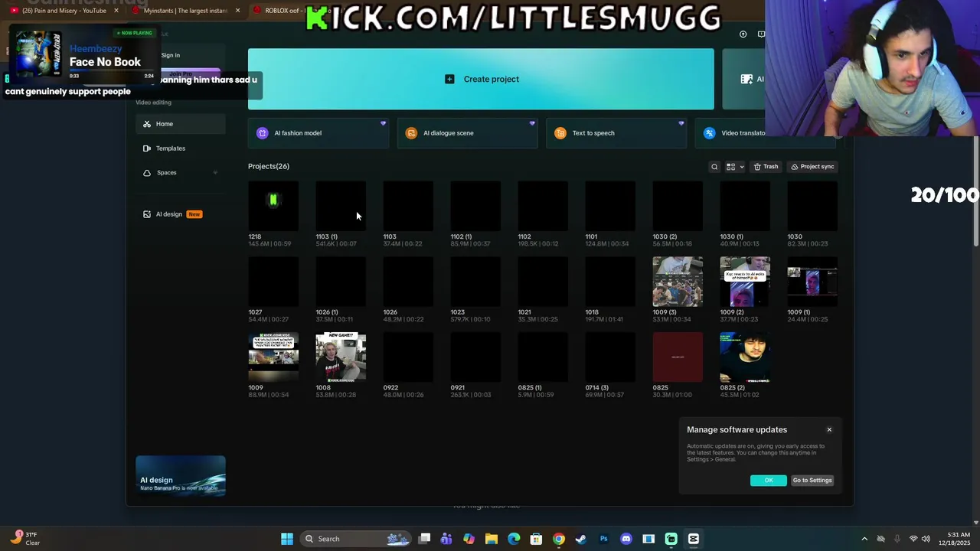Image resolution: width=980 pixels, height=551 pixels.
Task: Go to Home in sidebar
Action: [x=181, y=124]
